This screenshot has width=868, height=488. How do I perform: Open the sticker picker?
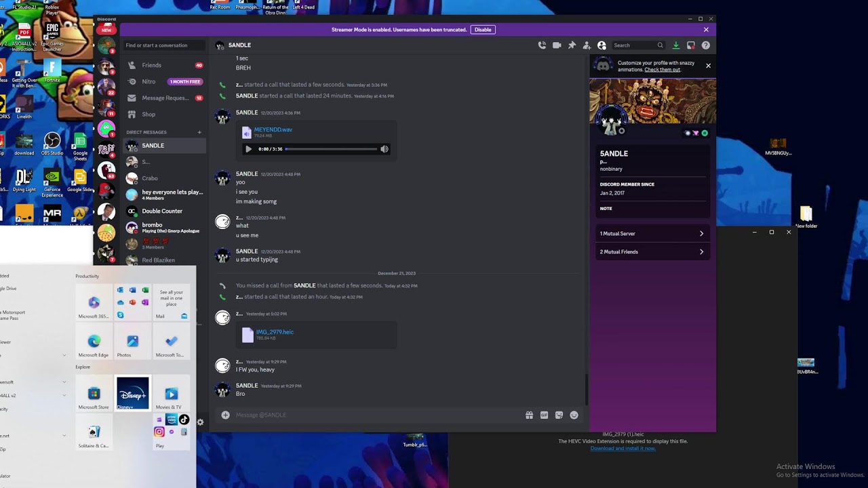tap(559, 415)
